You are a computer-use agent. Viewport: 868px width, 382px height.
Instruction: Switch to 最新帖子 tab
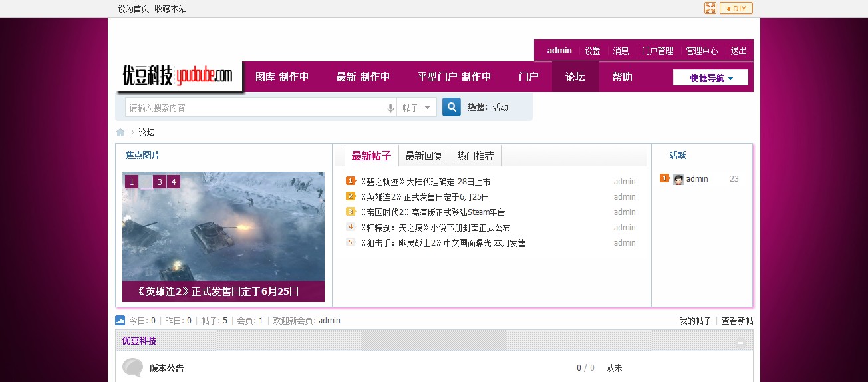[x=371, y=156]
